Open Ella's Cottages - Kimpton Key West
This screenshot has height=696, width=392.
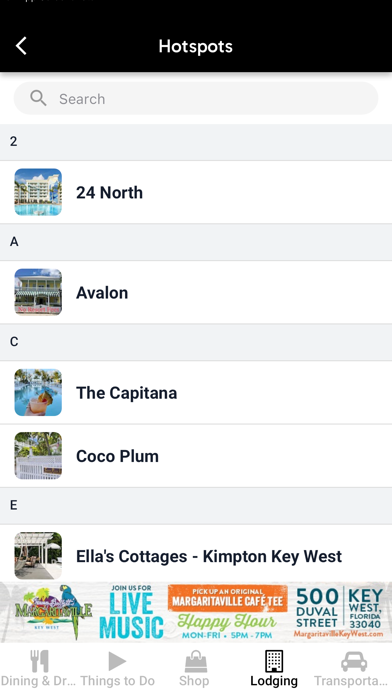(196, 554)
